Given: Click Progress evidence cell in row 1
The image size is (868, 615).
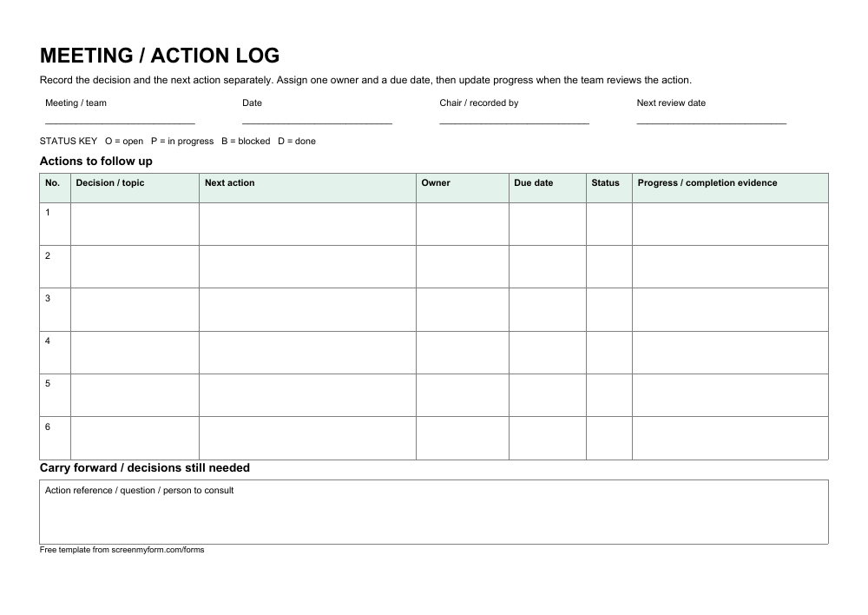Looking at the screenshot, I should tap(731, 224).
